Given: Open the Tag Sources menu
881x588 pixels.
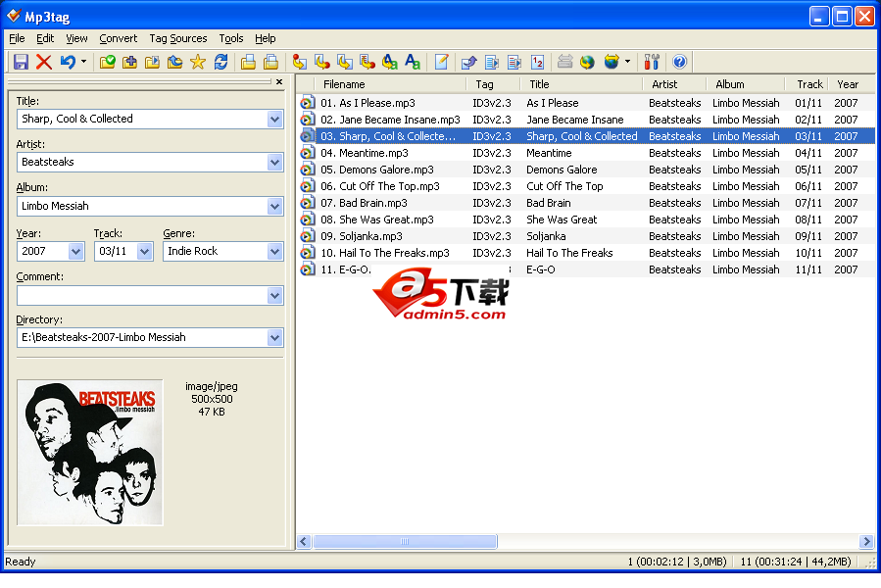Looking at the screenshot, I should coord(177,38).
